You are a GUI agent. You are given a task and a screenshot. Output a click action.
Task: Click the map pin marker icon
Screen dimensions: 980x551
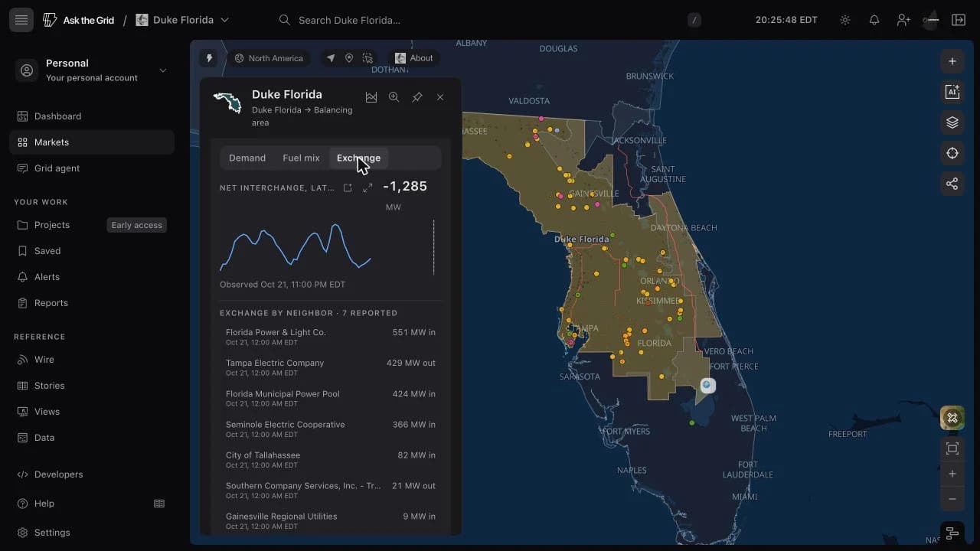click(x=349, y=58)
